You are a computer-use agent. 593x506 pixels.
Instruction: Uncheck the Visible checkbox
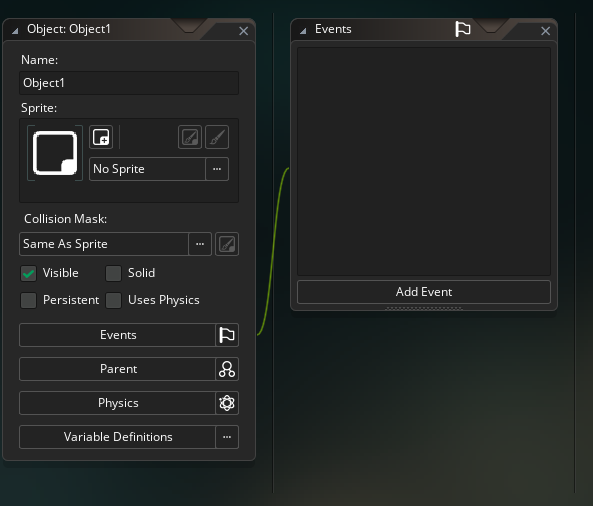coord(28,273)
